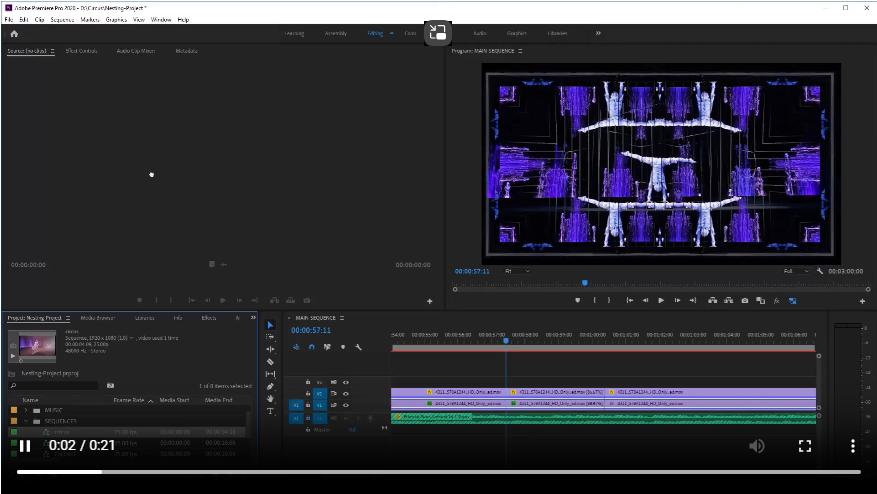
Task: Open Project panel tabs overflow chevrons
Action: 253,318
